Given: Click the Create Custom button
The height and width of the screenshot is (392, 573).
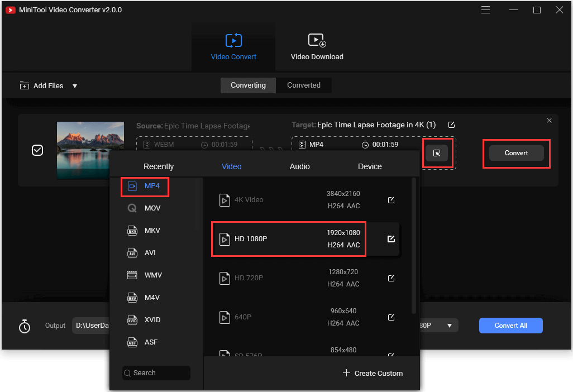Looking at the screenshot, I should [373, 374].
